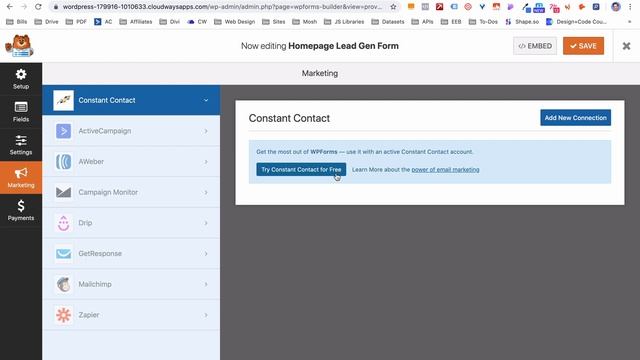This screenshot has height=360, width=640.
Task: Click the EMBED button
Action: click(x=535, y=46)
